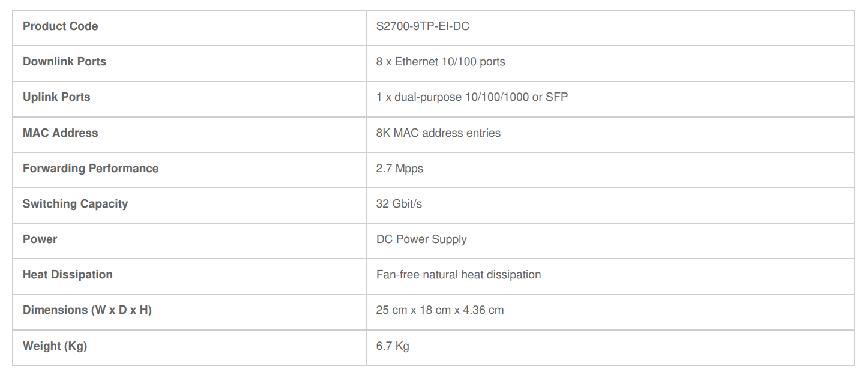Click the MAC Address label
The width and height of the screenshot is (868, 372).
(x=60, y=133)
